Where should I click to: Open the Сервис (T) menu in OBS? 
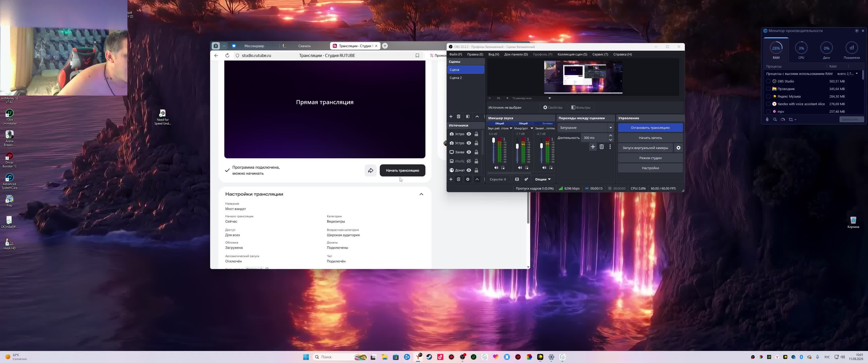600,54
